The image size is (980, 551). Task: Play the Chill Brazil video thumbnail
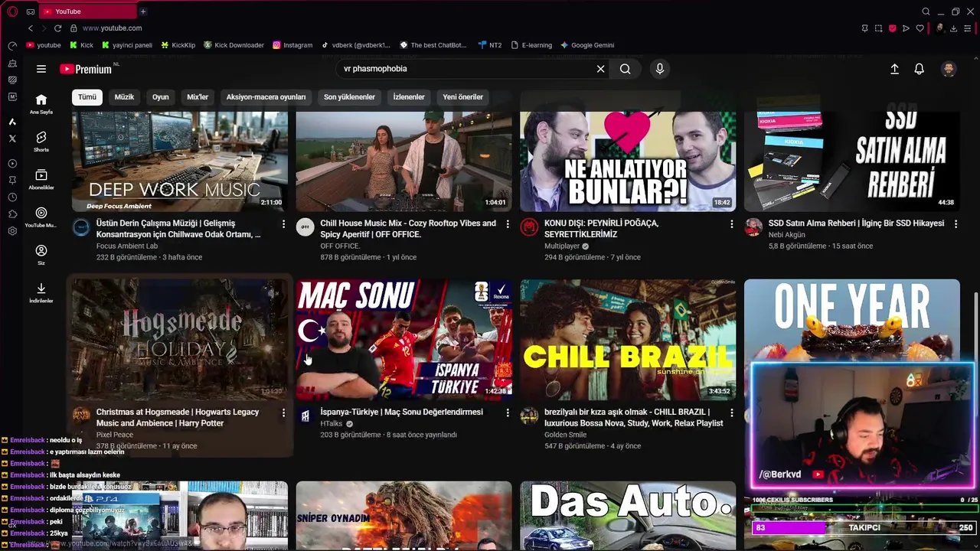tap(628, 340)
